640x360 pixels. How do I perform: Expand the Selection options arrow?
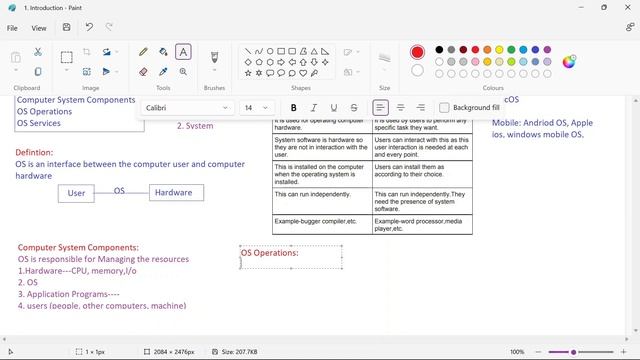[x=67, y=71]
